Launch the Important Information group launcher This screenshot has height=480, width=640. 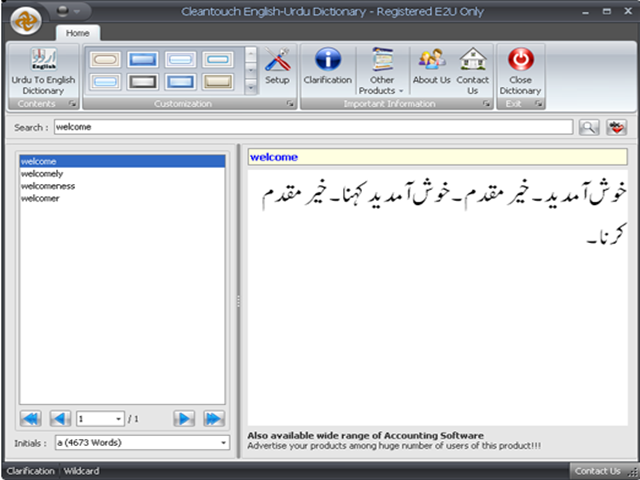pyautogui.click(x=486, y=104)
